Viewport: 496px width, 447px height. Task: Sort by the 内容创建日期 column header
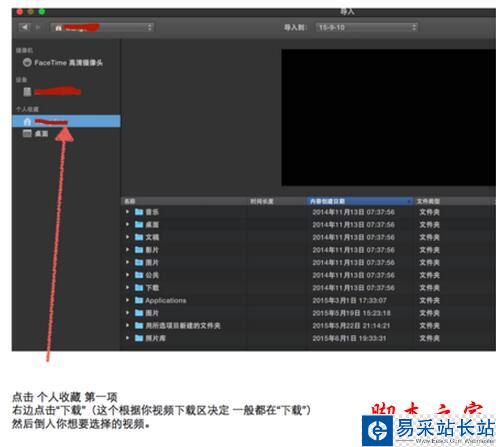359,201
